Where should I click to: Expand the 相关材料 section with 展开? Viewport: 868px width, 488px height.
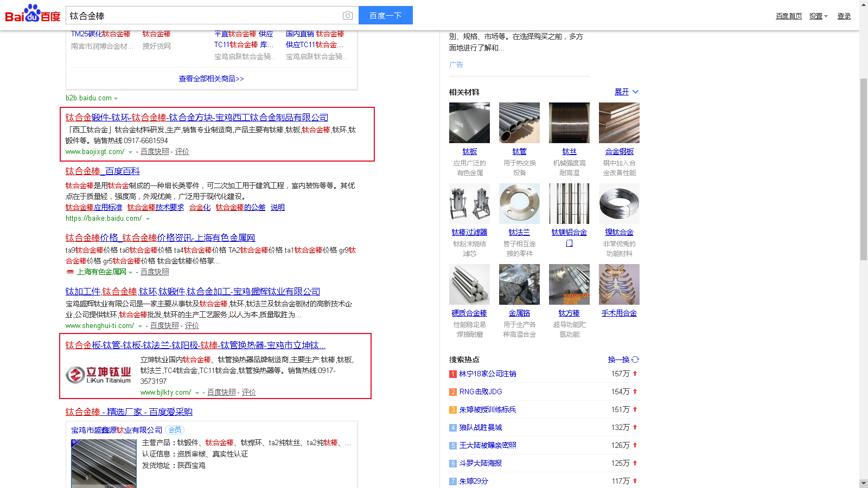pos(626,92)
